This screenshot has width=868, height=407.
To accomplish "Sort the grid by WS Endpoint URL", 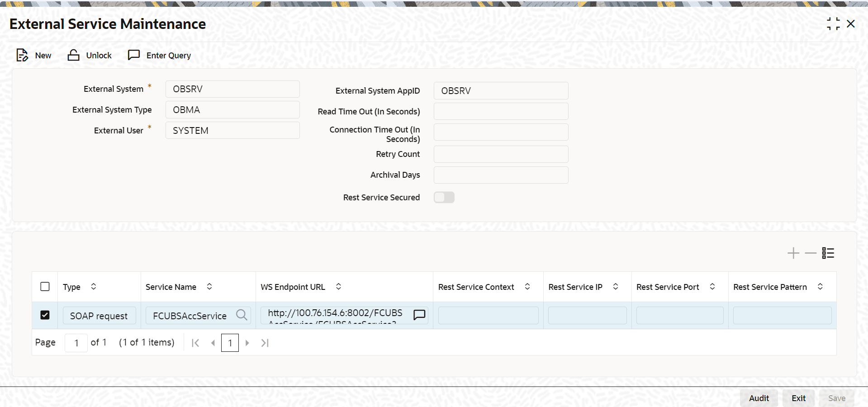I will [338, 286].
